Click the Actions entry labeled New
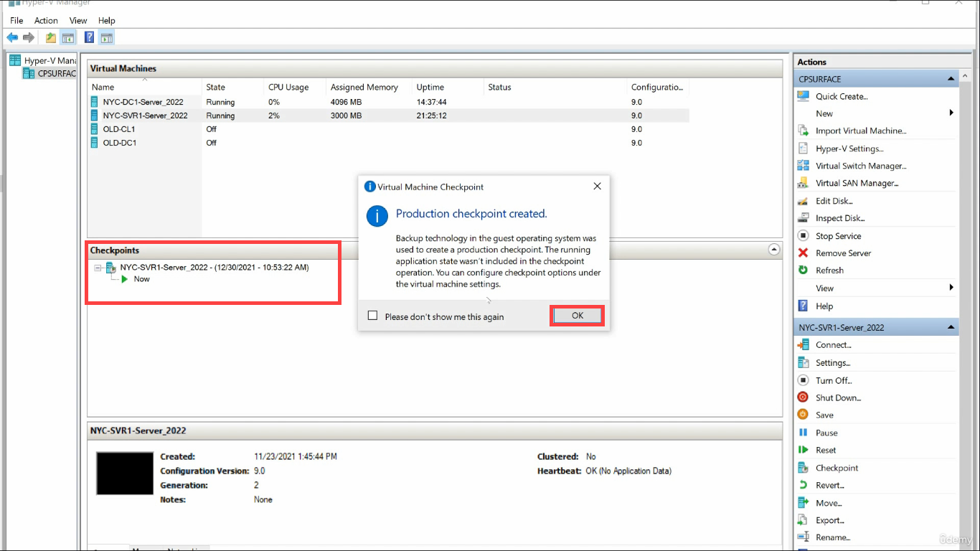This screenshot has height=551, width=980. (x=824, y=113)
